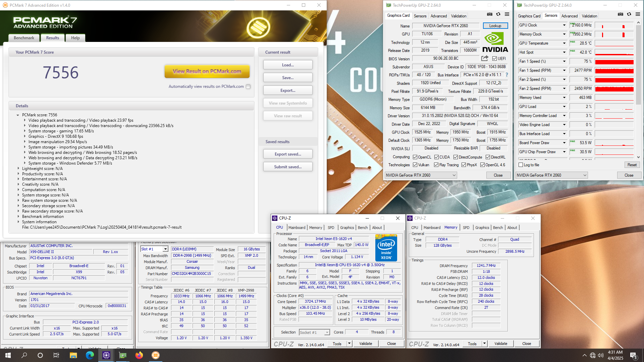This screenshot has height=362, width=644.
Task: Click the Export... button in PCMark
Action: [288, 90]
